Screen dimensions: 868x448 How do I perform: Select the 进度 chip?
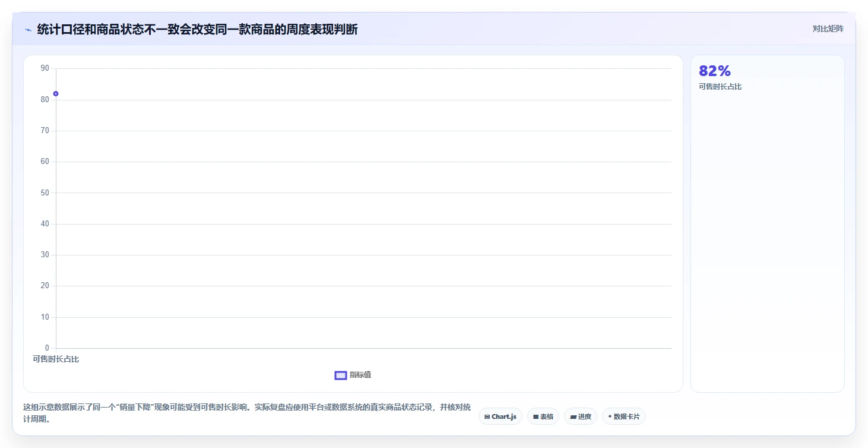[581, 417]
